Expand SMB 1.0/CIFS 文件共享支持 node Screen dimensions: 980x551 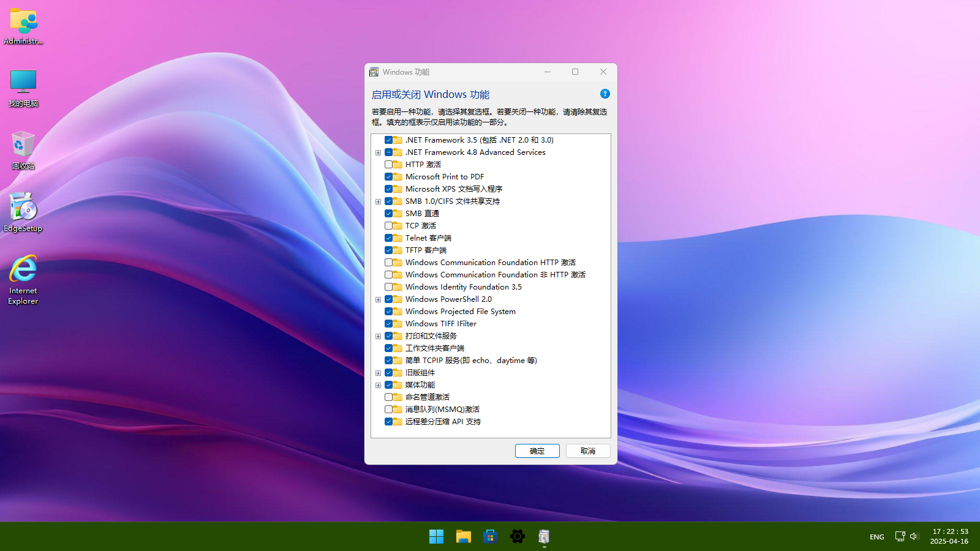(379, 201)
